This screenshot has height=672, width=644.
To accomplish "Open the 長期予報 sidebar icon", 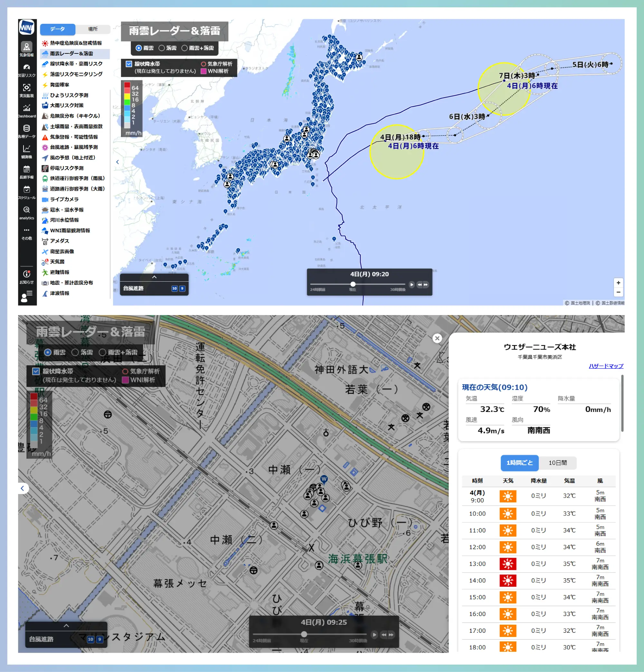I will [x=26, y=172].
